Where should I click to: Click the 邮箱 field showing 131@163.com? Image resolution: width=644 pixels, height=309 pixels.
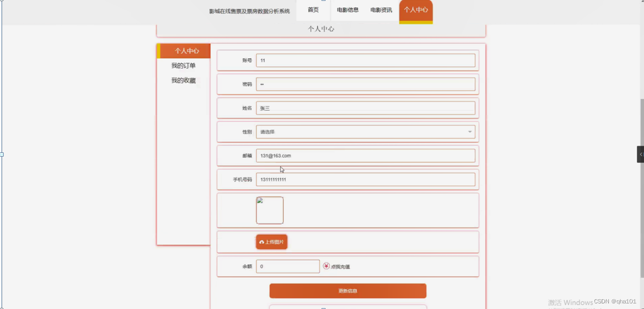[x=365, y=156]
